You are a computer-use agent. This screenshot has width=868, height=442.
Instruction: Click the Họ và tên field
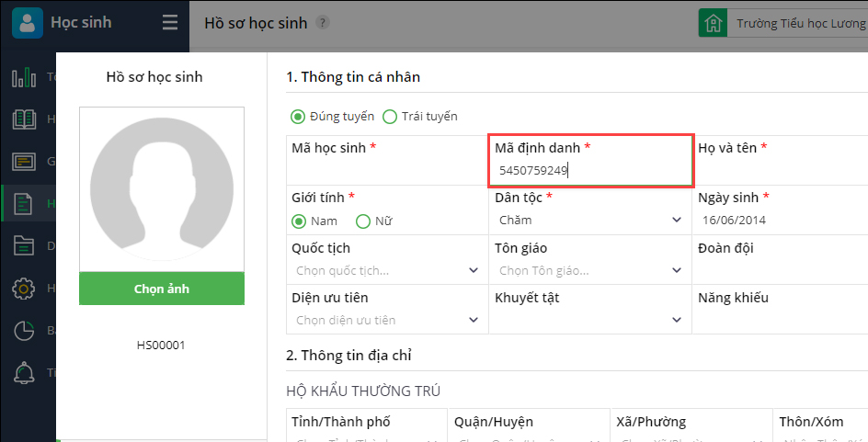tap(781, 161)
